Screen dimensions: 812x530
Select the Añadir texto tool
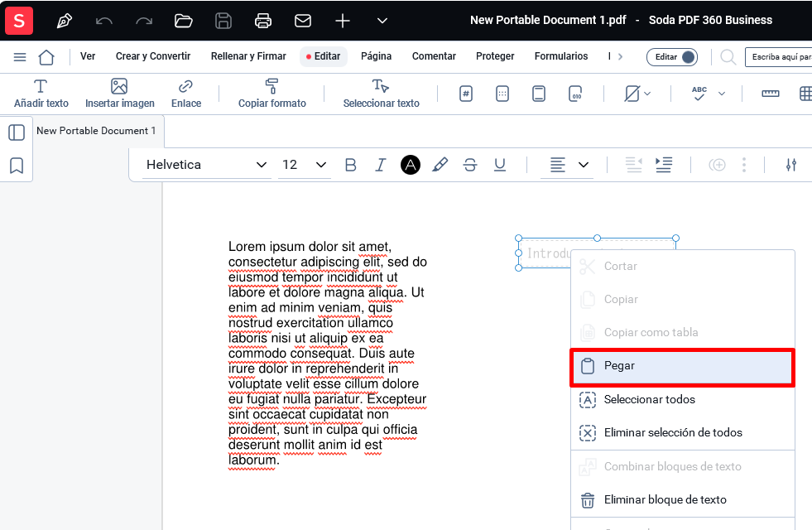41,94
